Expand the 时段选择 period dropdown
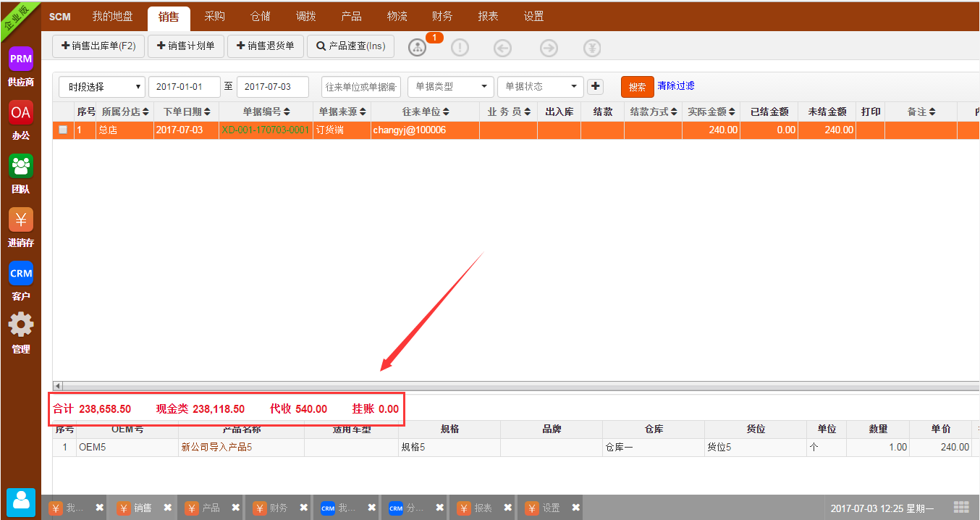Screen dimensions: 980x520 (102, 87)
